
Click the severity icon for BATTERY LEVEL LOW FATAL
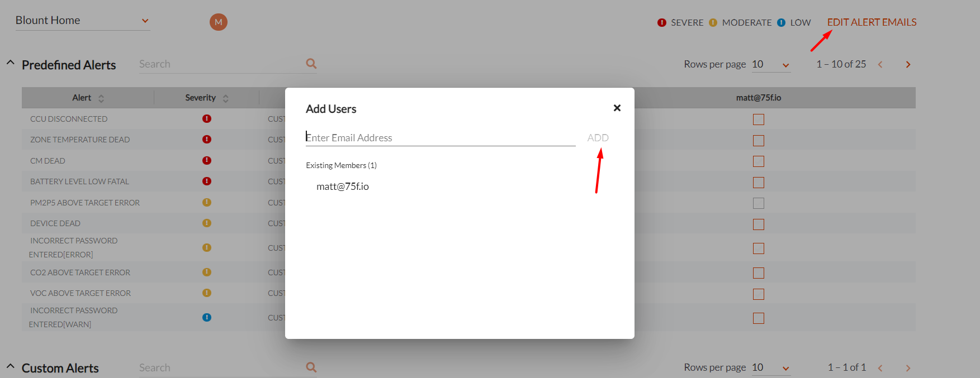pos(207,181)
